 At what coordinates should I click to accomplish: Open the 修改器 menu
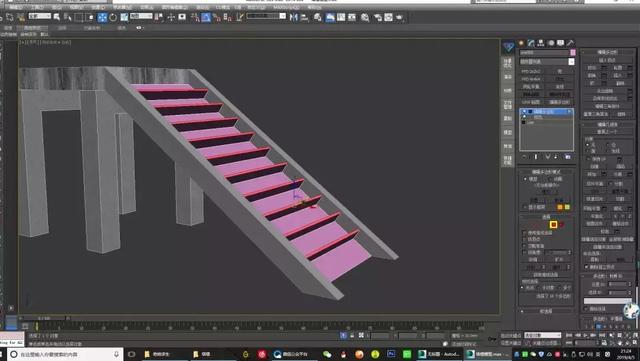coord(121,7)
